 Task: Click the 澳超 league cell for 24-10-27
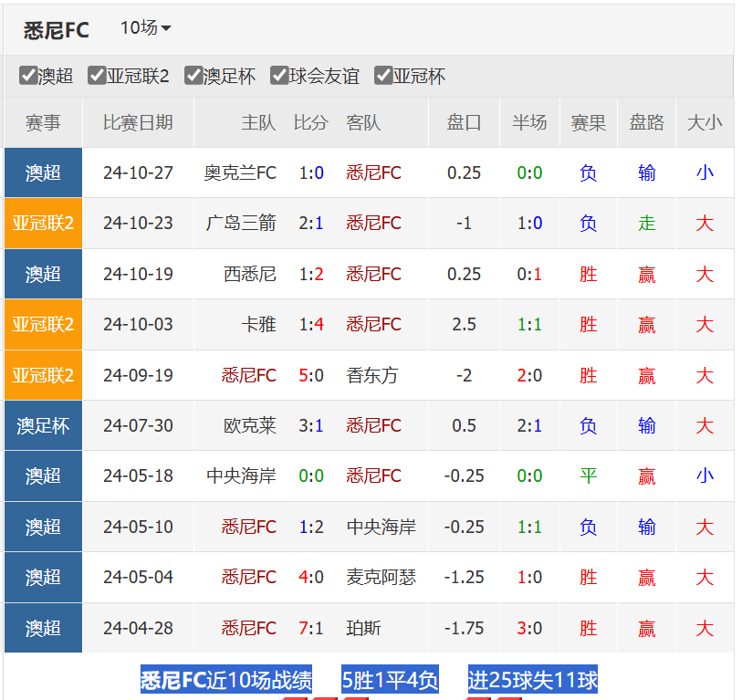(43, 172)
